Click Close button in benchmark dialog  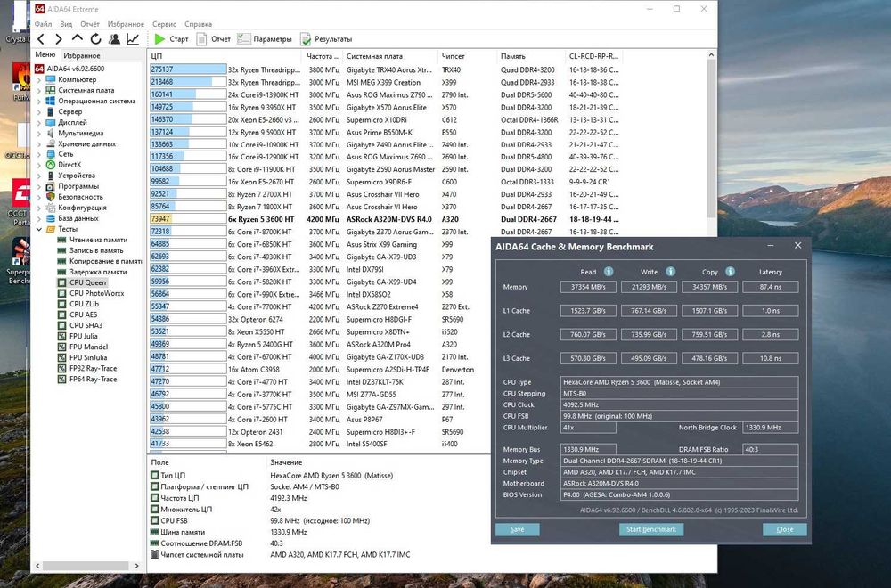785,529
